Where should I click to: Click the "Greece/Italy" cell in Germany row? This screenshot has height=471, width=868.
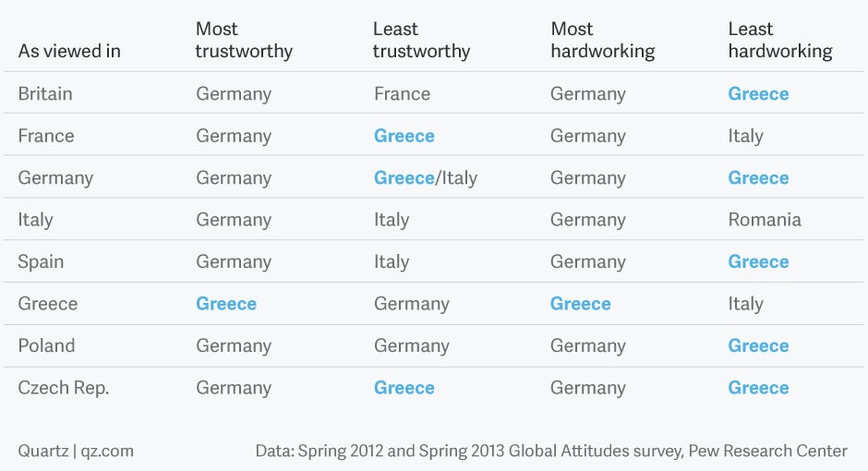tap(426, 177)
